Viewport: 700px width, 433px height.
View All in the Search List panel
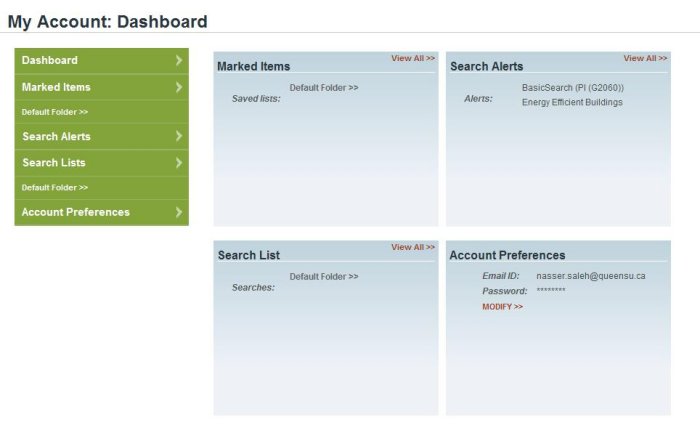pyautogui.click(x=413, y=247)
